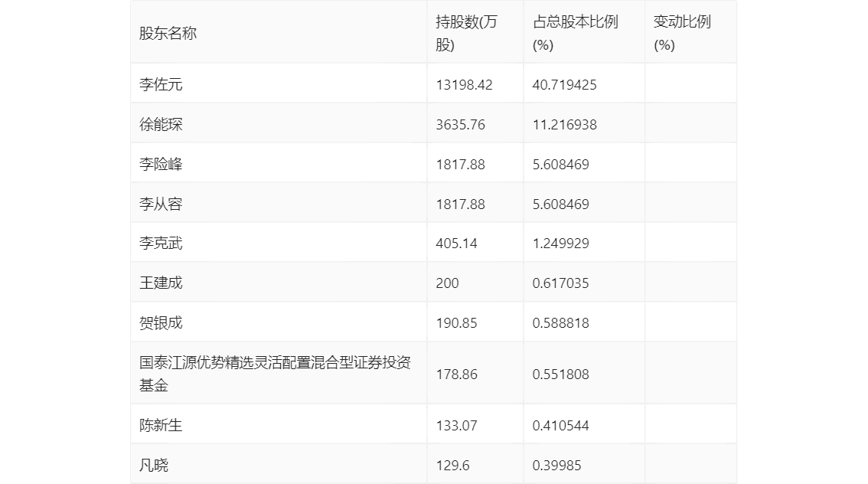The width and height of the screenshot is (868, 484).
Task: Click the value 13198.42
Action: 464,85
